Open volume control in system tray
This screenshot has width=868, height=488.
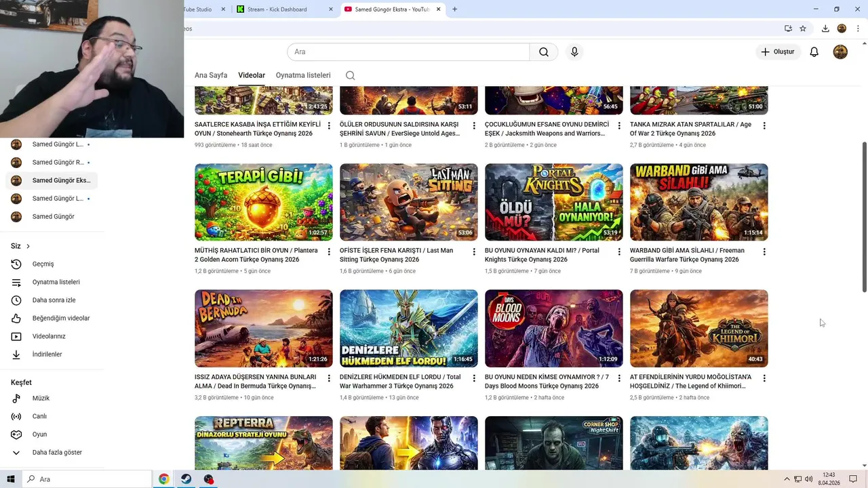coord(809,479)
